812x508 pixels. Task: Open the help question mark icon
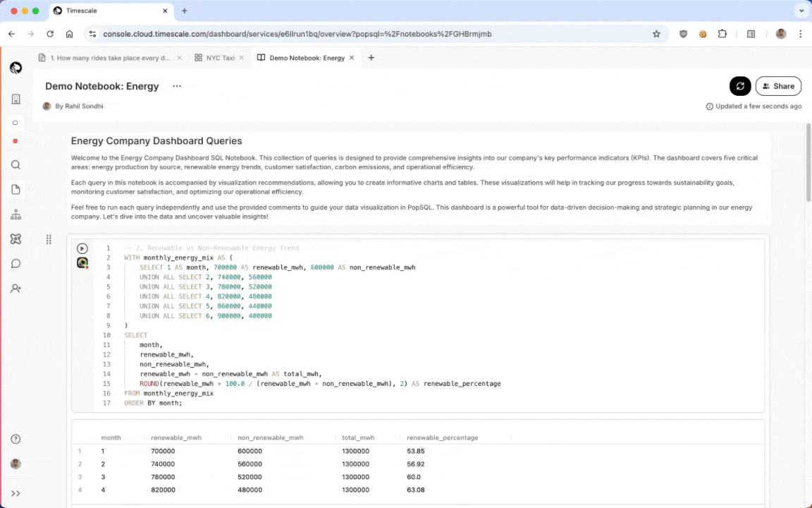click(x=16, y=439)
